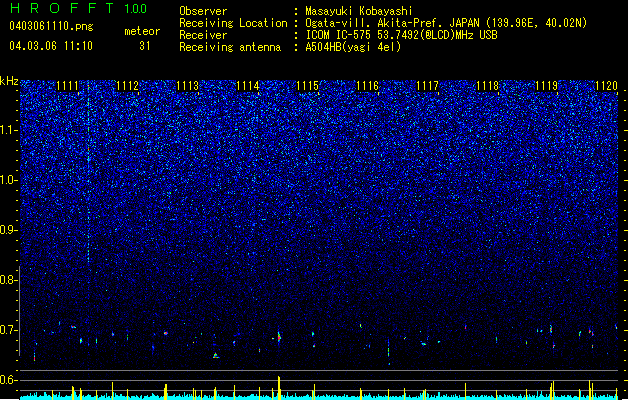The height and width of the screenshot is (400, 629).
Task: Click the kHz axis unit label
Action: coord(9,81)
